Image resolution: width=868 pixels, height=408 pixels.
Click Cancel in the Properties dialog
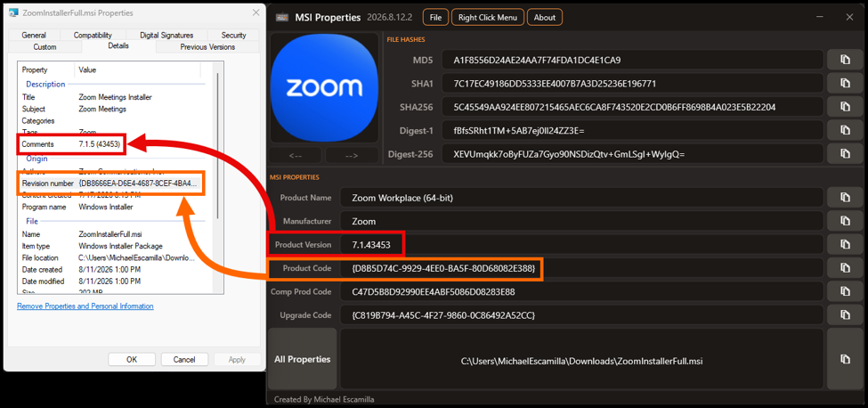click(184, 359)
